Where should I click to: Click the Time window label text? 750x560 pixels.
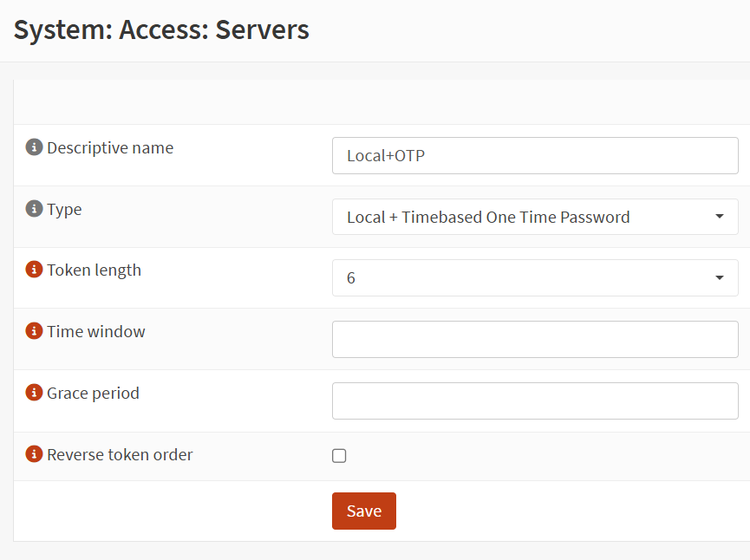(x=95, y=332)
